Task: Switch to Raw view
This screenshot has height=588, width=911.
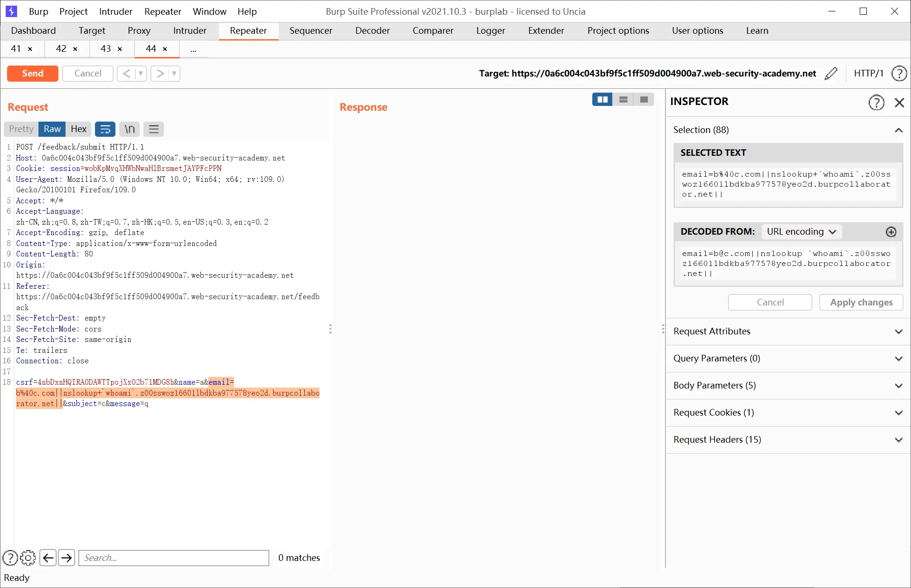Action: 52,129
